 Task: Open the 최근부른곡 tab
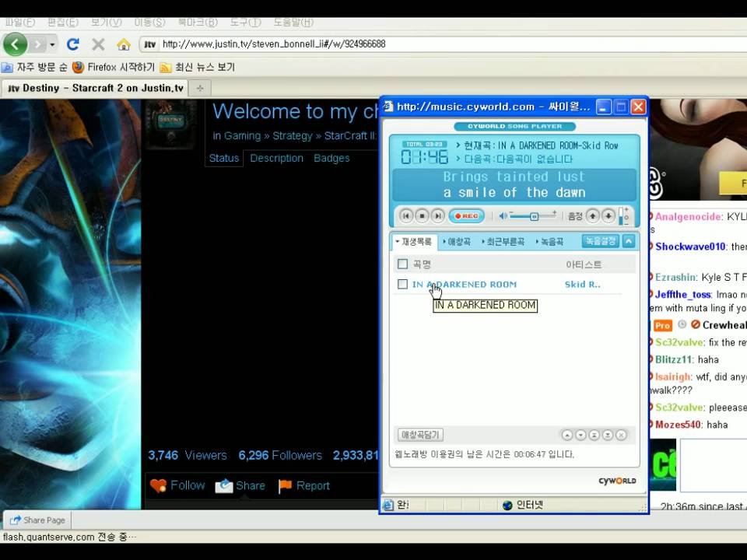503,242
